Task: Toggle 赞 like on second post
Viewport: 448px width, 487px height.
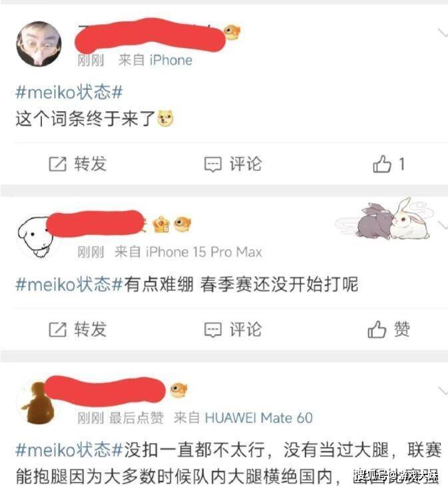Action: click(x=389, y=329)
